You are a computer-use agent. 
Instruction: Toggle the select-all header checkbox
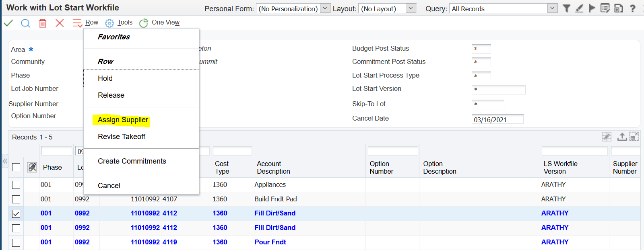click(x=16, y=167)
